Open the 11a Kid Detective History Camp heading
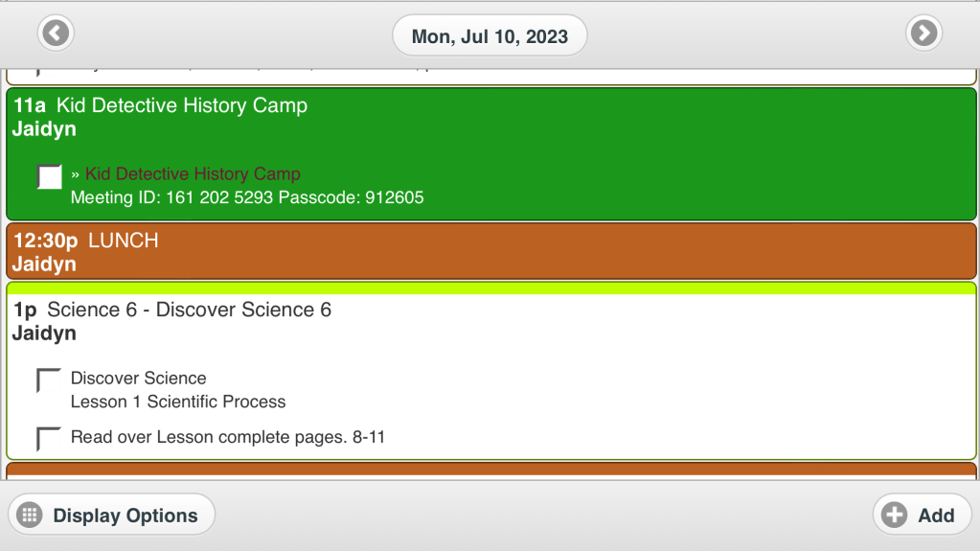 (161, 105)
